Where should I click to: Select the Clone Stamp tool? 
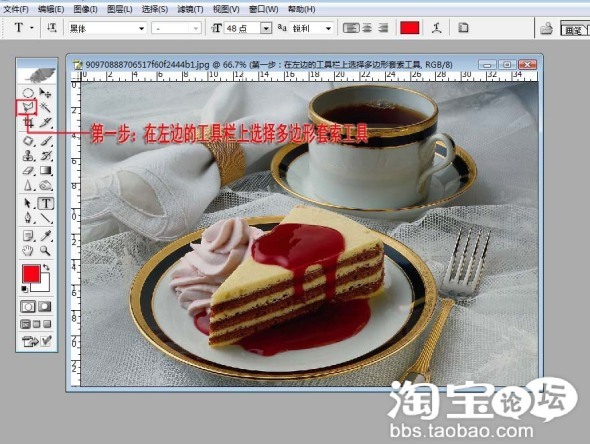(x=28, y=155)
